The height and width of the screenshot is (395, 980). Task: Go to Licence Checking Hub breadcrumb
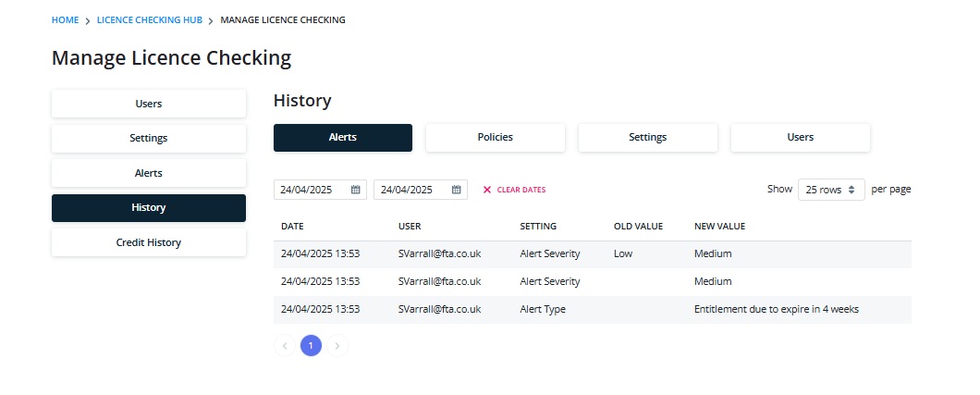(x=150, y=20)
